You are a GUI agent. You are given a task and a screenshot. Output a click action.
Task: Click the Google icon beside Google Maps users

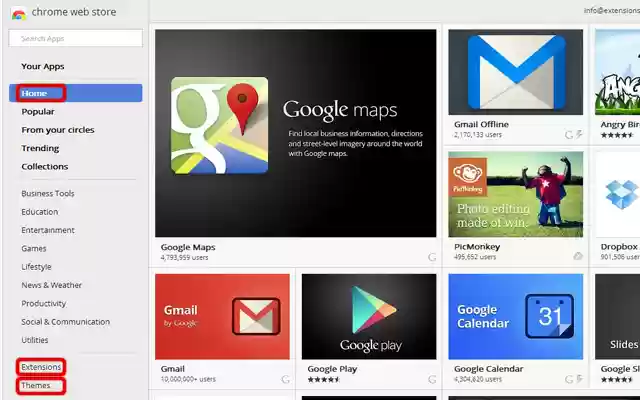(x=432, y=257)
